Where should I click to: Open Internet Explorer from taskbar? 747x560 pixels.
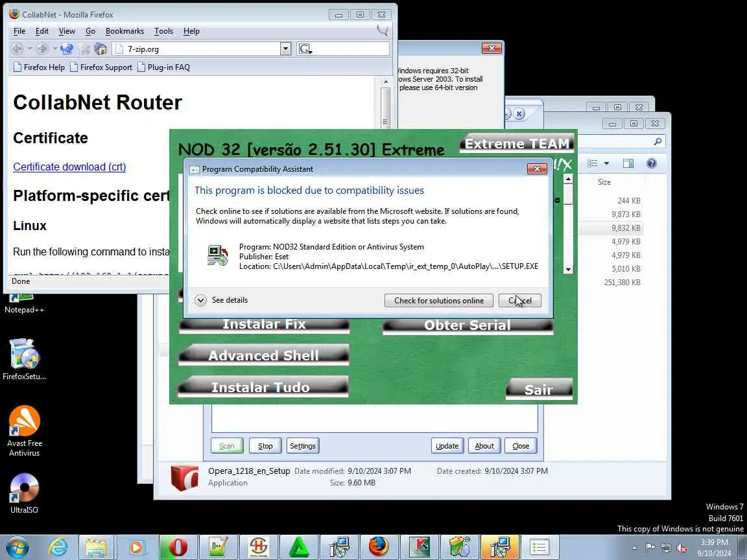coord(58,548)
